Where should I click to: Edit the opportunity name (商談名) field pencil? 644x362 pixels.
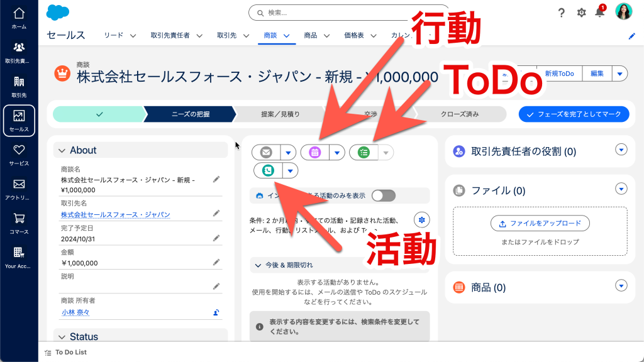[216, 179]
